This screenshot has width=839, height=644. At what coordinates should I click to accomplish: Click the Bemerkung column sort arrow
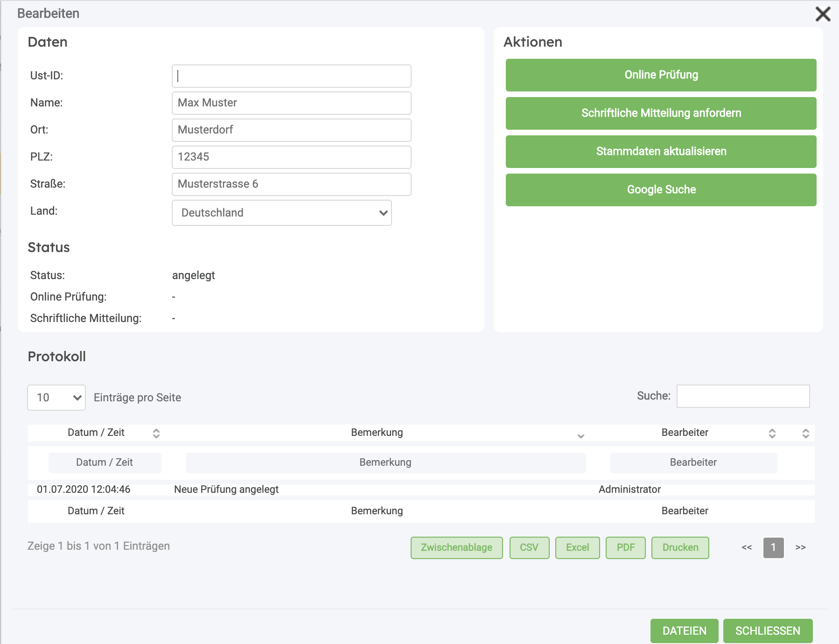point(580,435)
